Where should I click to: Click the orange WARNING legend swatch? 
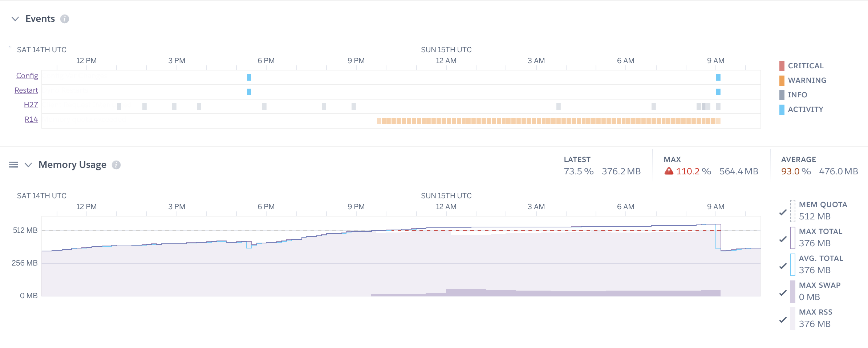coord(782,80)
